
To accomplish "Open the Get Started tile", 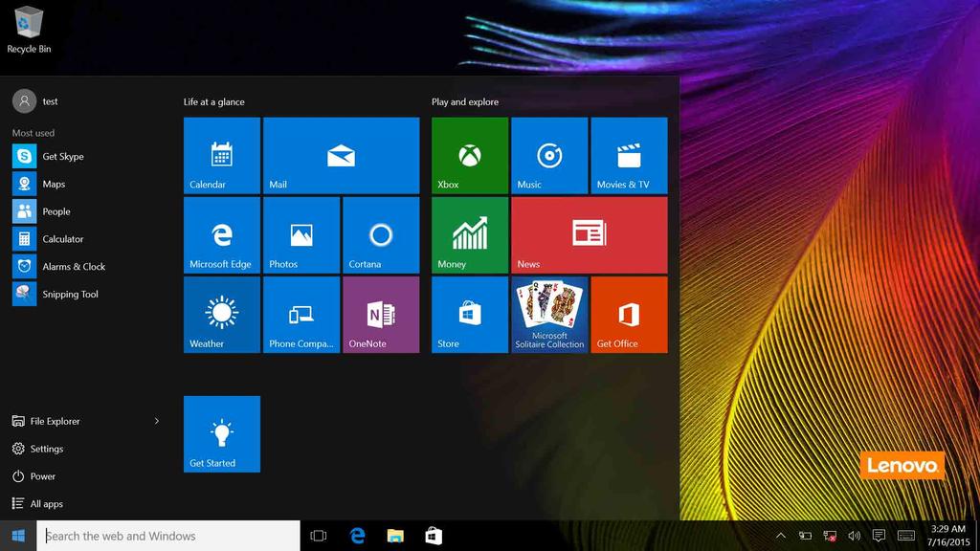I will (222, 434).
